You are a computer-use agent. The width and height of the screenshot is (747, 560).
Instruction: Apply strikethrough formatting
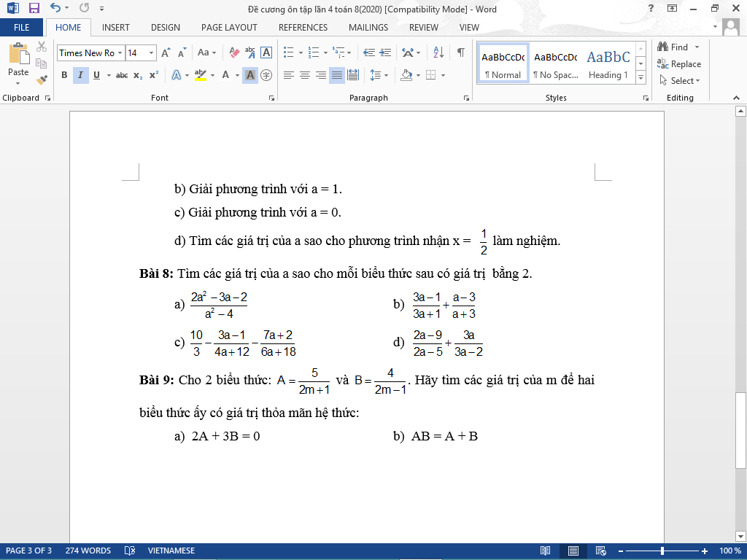pos(122,75)
